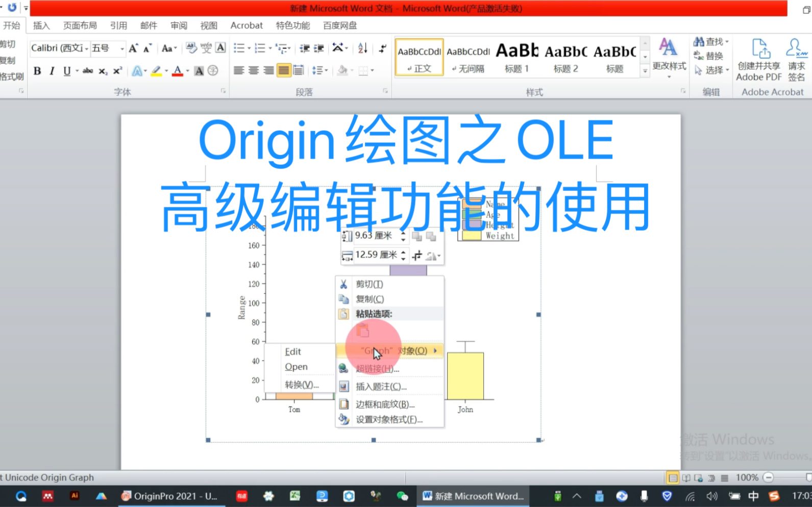Open Adobe Illustrator from taskbar
The image size is (812, 507).
[x=75, y=495]
